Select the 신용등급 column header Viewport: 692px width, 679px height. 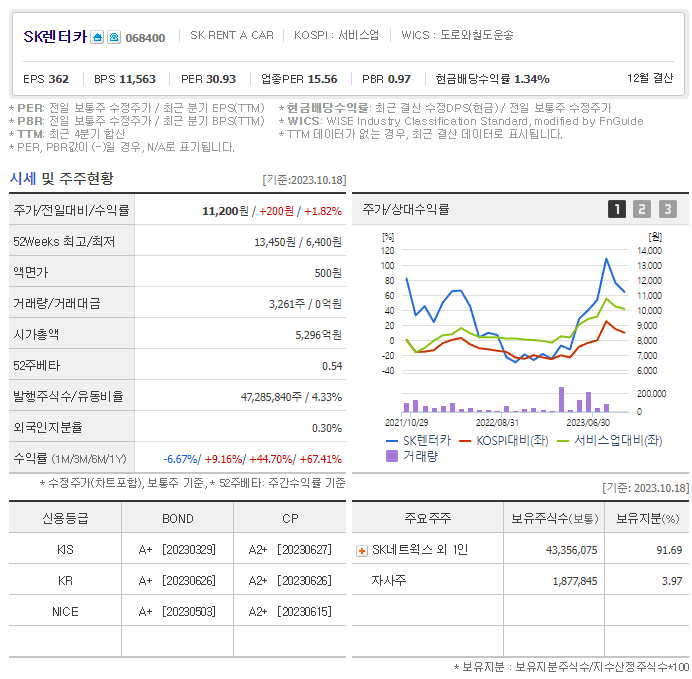tap(65, 518)
